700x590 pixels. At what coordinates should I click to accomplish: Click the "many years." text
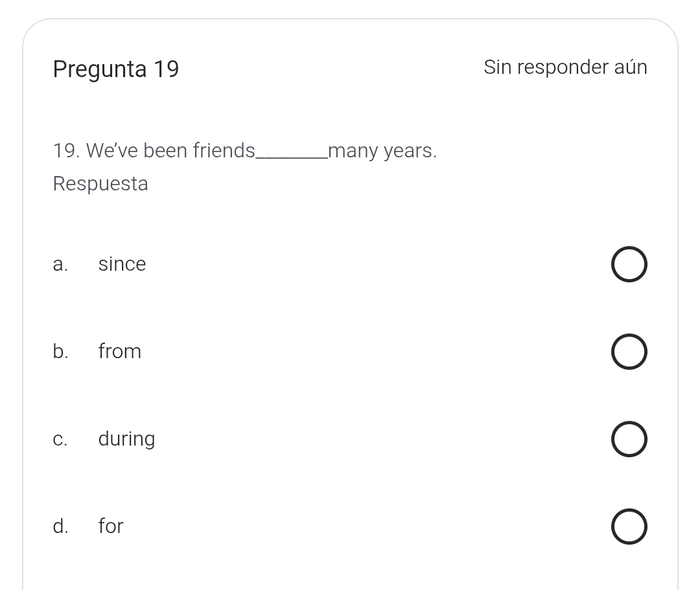(x=382, y=151)
